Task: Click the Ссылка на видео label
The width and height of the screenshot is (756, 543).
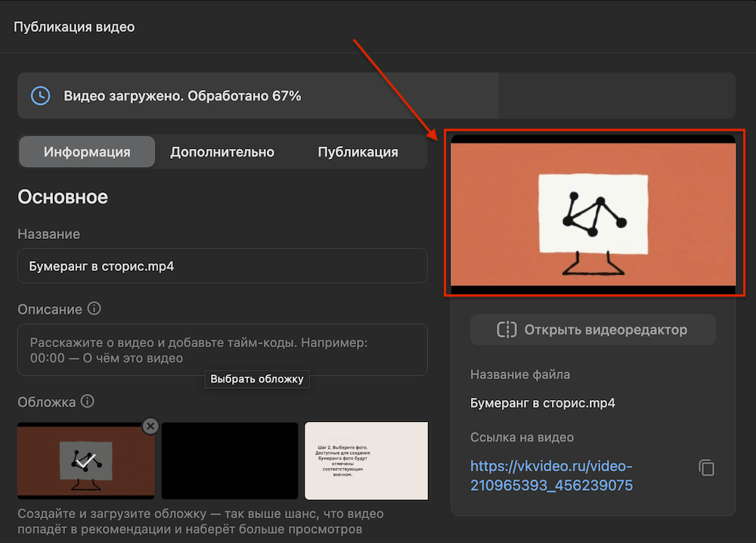Action: tap(522, 437)
